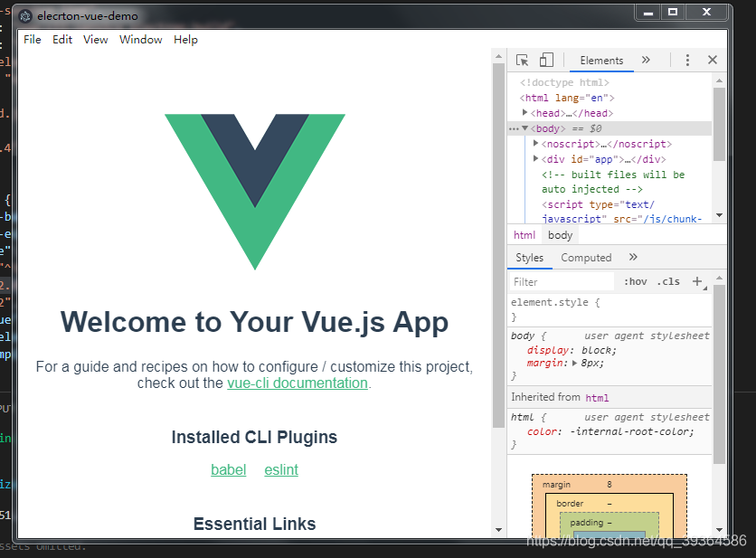Click the display: block property
Viewport: 756px width, 558px height.
(572, 350)
